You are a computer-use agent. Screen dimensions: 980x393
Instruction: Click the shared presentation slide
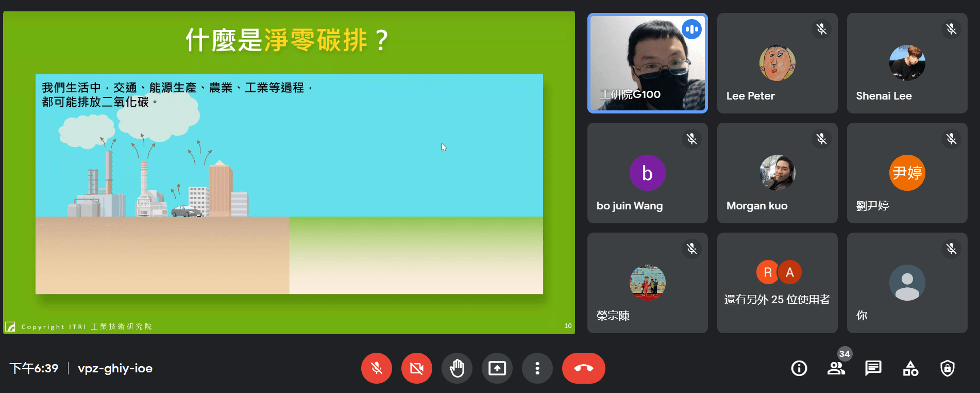point(289,173)
